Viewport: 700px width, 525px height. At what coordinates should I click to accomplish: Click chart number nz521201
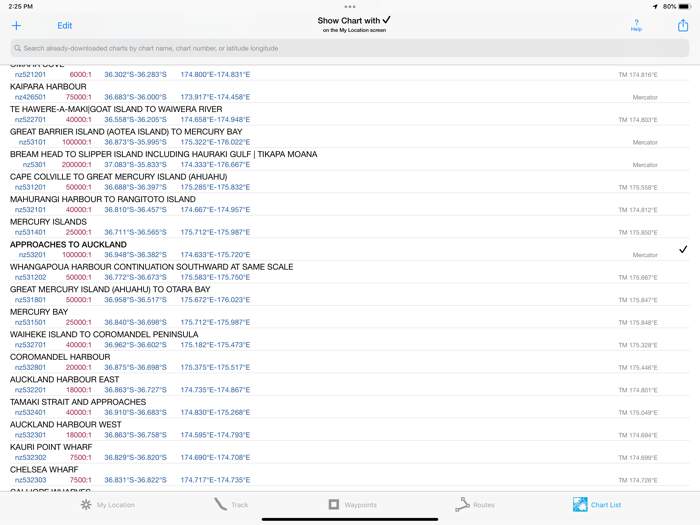[x=30, y=75]
